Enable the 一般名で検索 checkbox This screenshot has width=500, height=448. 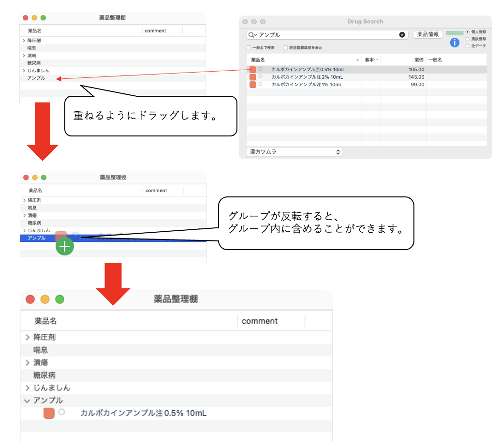(x=249, y=47)
